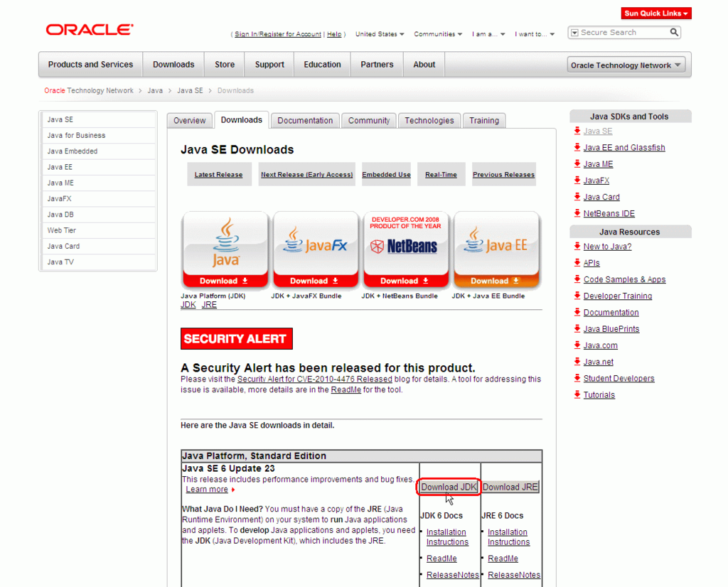Viewport: 728px width, 587px height.
Task: Open Next Release (Early Access) link
Action: [x=307, y=175]
